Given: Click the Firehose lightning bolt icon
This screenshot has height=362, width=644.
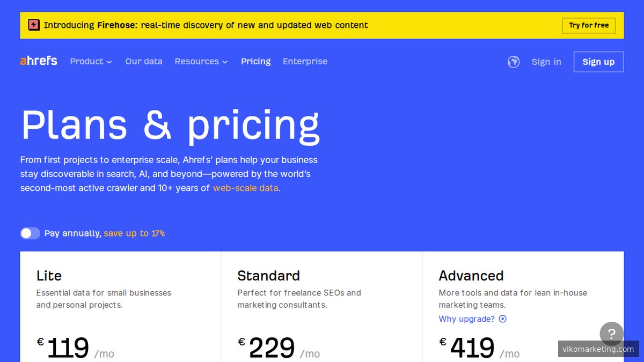Looking at the screenshot, I should 34,25.
